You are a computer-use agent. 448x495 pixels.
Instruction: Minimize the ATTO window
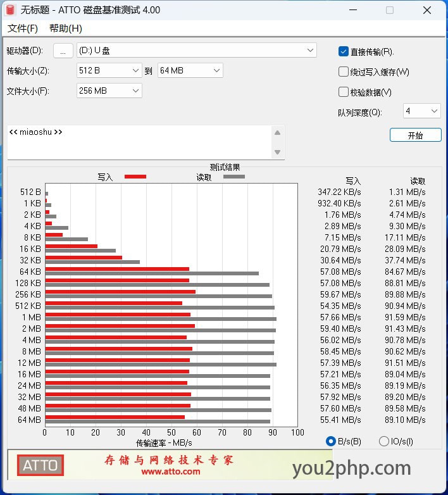coord(353,10)
